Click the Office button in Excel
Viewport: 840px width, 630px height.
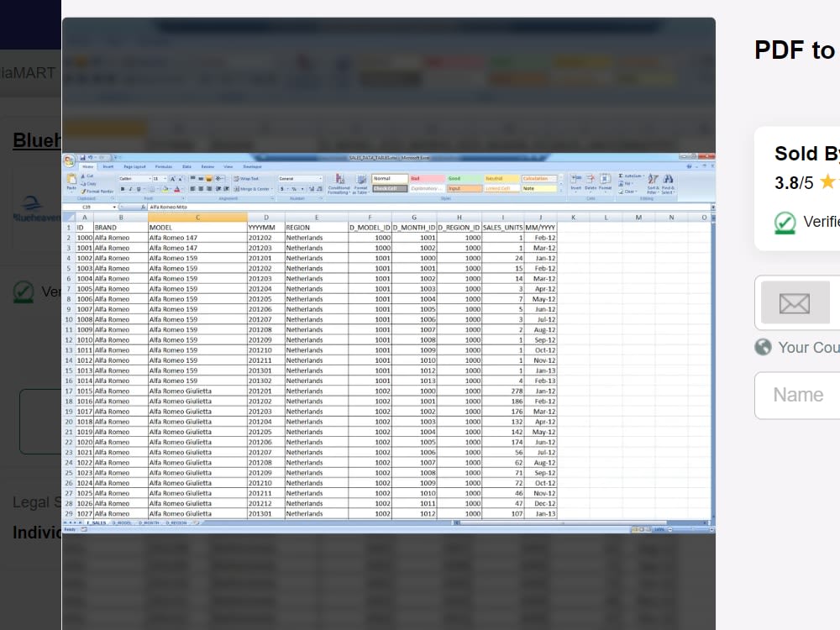click(x=69, y=160)
